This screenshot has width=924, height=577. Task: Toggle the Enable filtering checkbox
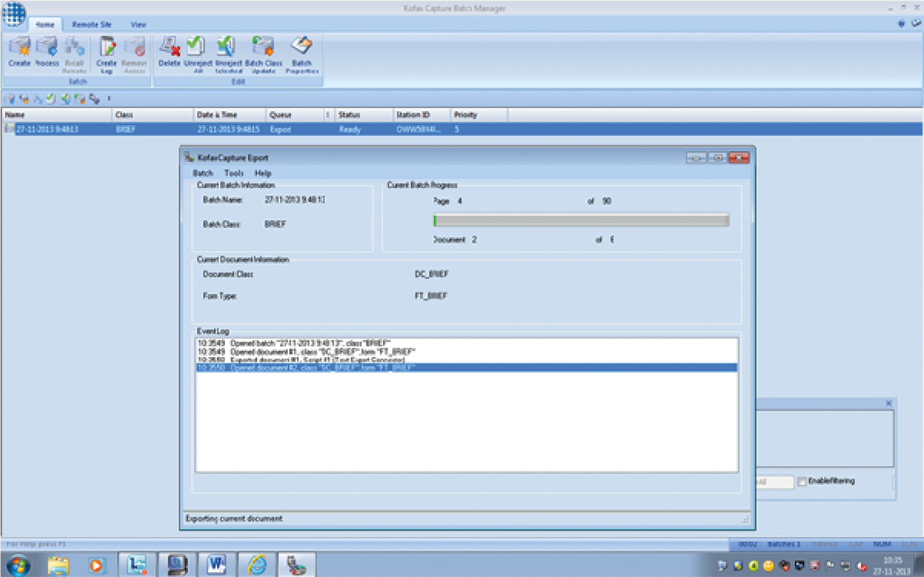pos(802,482)
